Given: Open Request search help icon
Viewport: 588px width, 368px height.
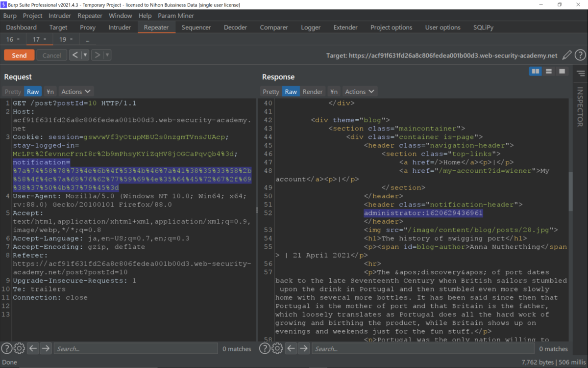Looking at the screenshot, I should click(x=6, y=348).
